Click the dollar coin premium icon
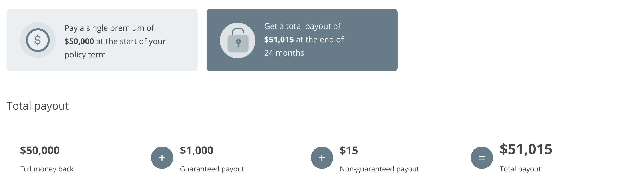 tap(38, 40)
